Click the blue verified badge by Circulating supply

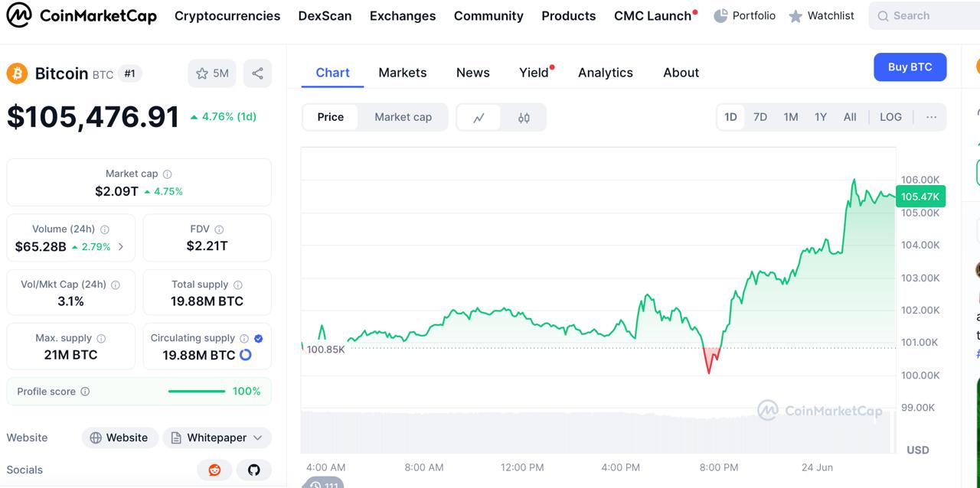tap(258, 338)
